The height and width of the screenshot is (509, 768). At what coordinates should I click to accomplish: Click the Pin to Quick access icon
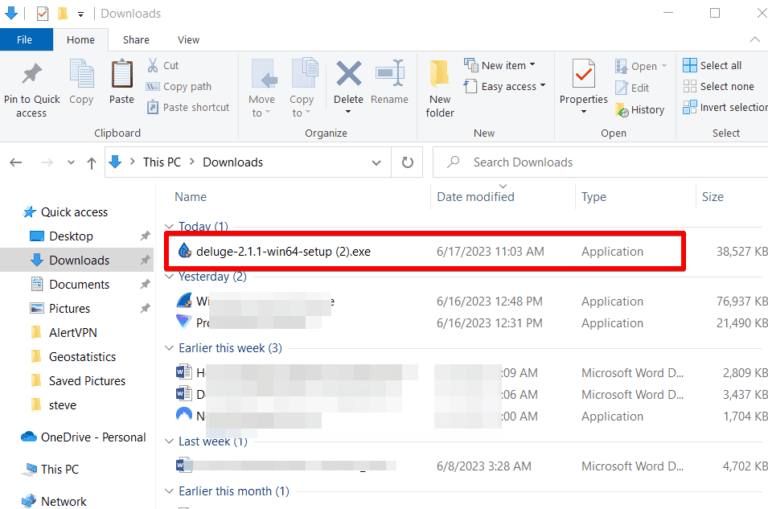point(31,75)
